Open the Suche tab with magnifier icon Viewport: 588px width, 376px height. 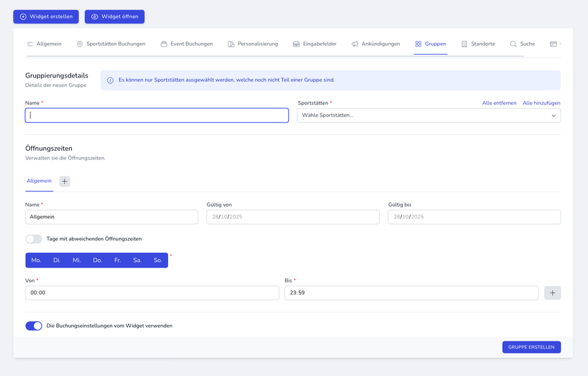coord(522,44)
